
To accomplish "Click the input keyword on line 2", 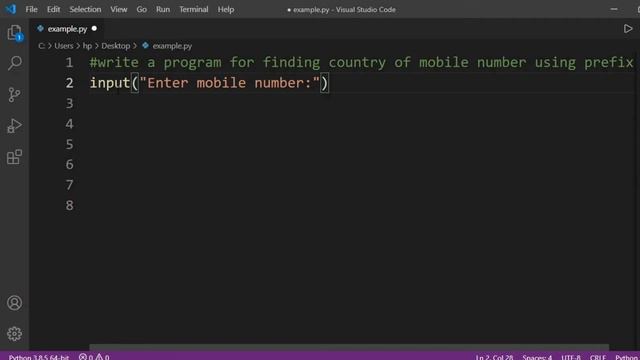I will (110, 83).
